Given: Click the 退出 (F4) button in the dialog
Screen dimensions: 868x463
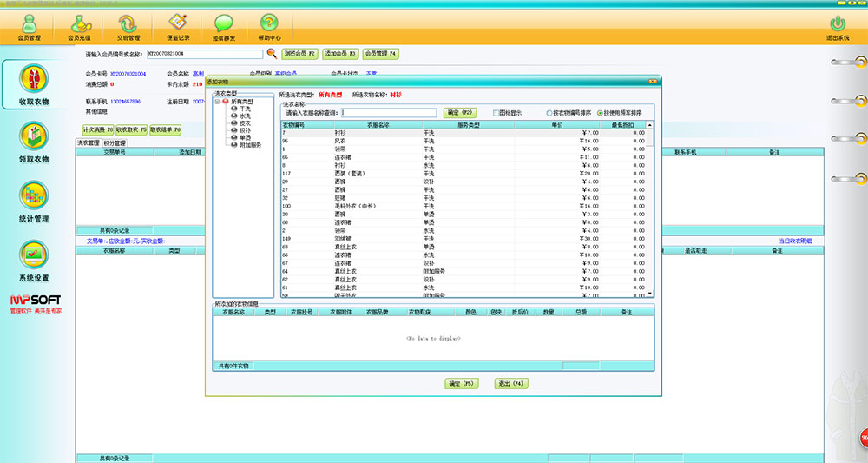Looking at the screenshot, I should click(x=510, y=383).
